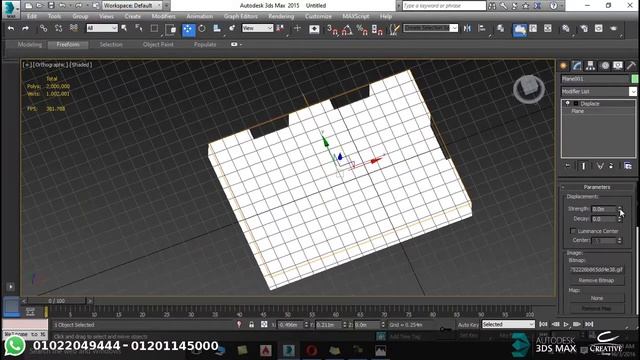The height and width of the screenshot is (360, 640).
Task: Activate the Select and Rotate tool
Action: [x=202, y=29]
